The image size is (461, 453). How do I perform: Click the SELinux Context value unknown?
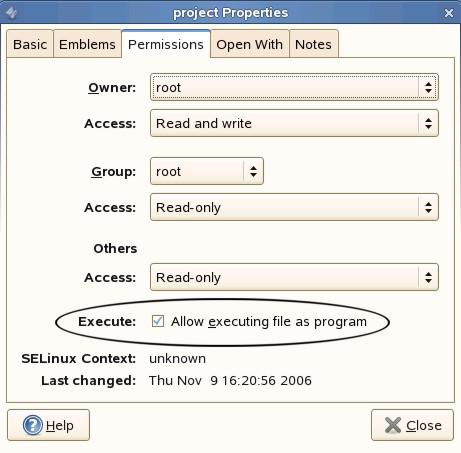point(177,359)
